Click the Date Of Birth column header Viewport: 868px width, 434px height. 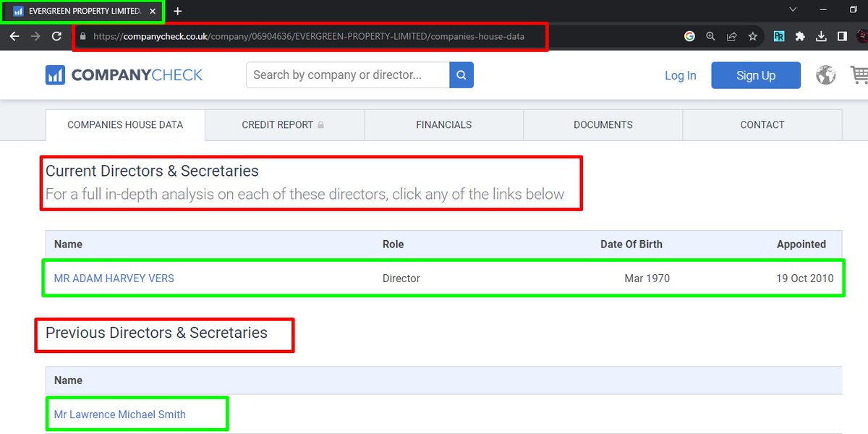631,244
